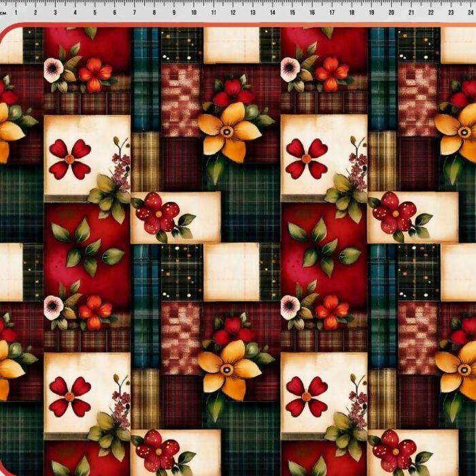Viewport: 476px width, 476px height.
Task: Click the number 18 ruler mark
Action: (353, 12)
